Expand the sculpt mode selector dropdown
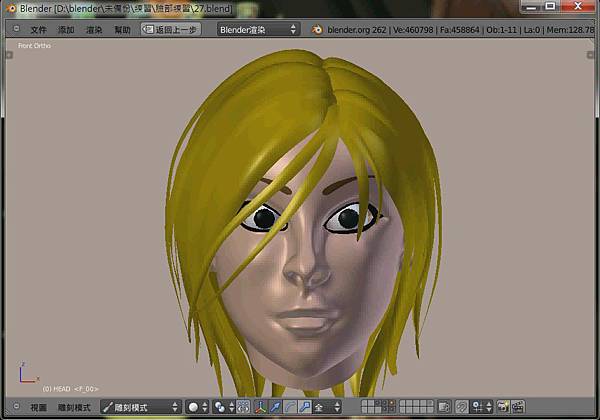 tap(140, 407)
